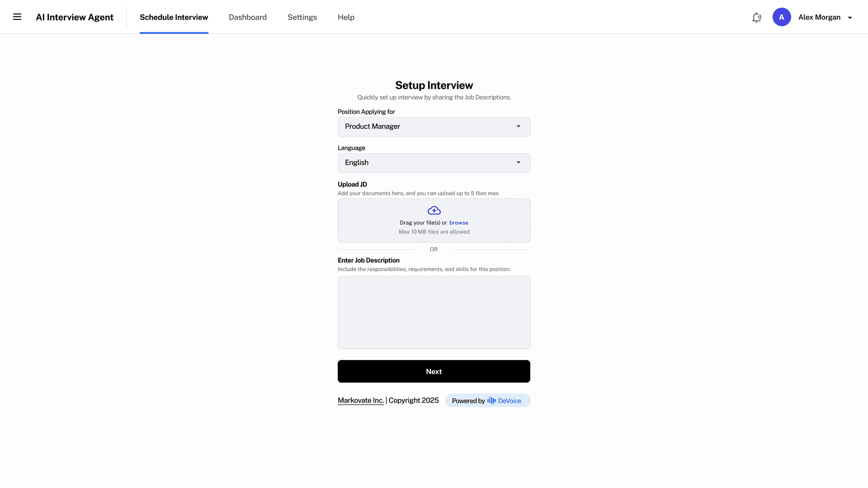
Task: Click the 'Max 10 MB files are allowed' text
Action: coord(434,232)
